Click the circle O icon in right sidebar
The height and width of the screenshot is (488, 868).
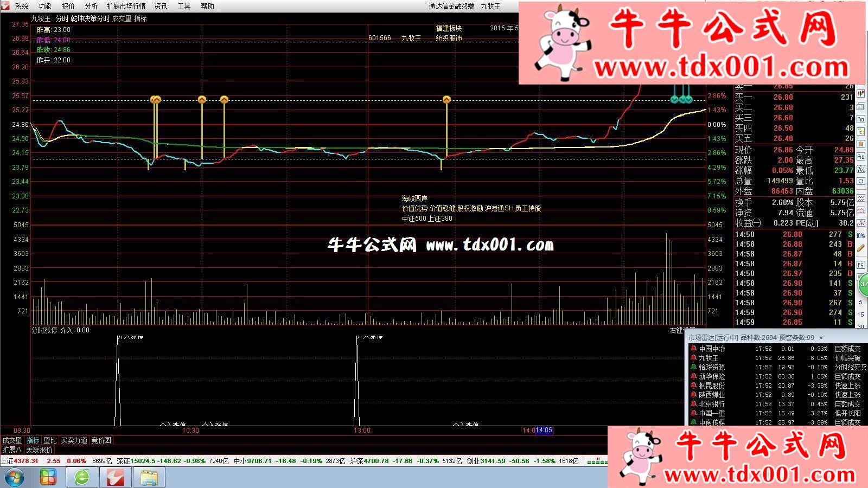[861, 181]
